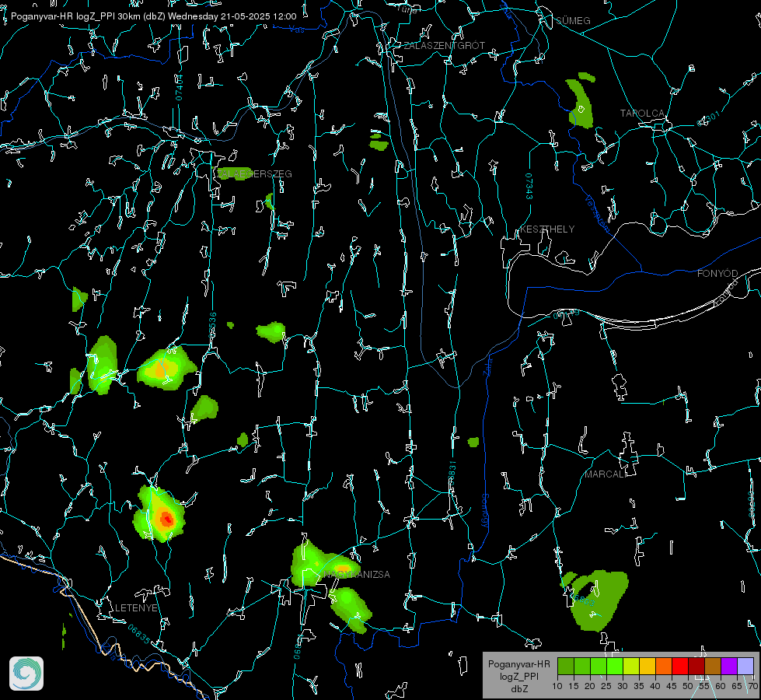The image size is (761, 700).
Task: Select the 65–70 dBZ lavender legend swatch
Action: coord(745,667)
